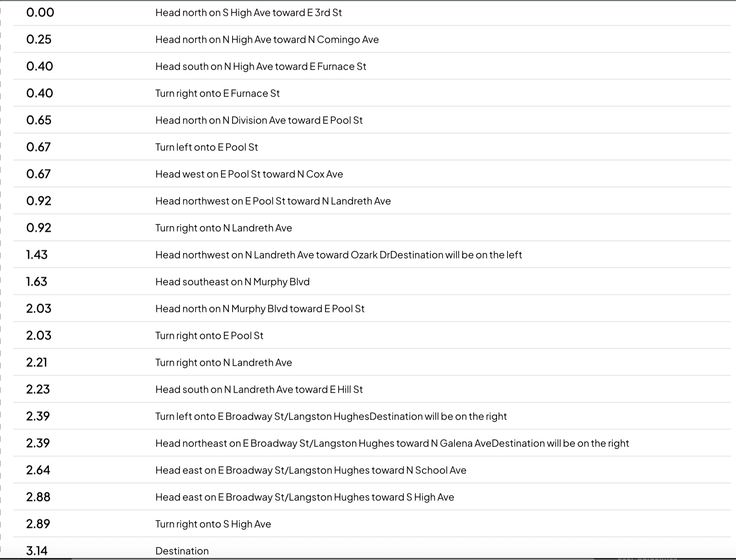Click 'Head north on N Murphy Blvd' step

(372, 308)
